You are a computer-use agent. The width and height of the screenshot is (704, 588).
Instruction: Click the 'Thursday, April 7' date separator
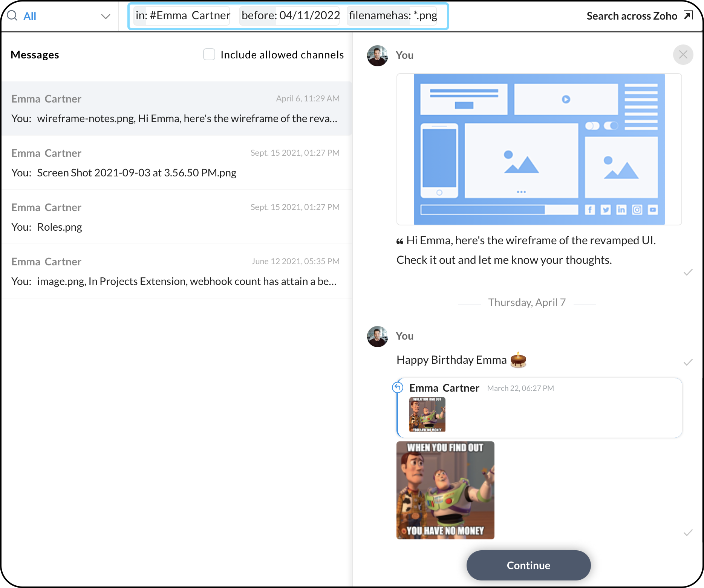coord(527,303)
